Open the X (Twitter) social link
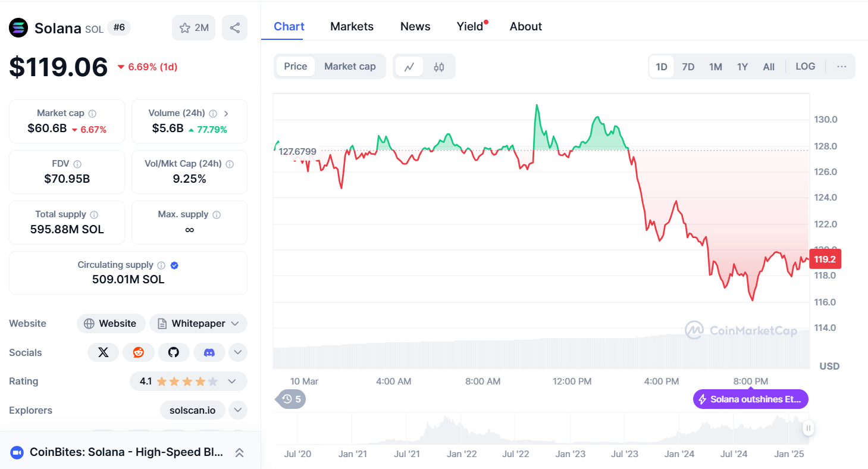Image resolution: width=868 pixels, height=469 pixels. 103,352
